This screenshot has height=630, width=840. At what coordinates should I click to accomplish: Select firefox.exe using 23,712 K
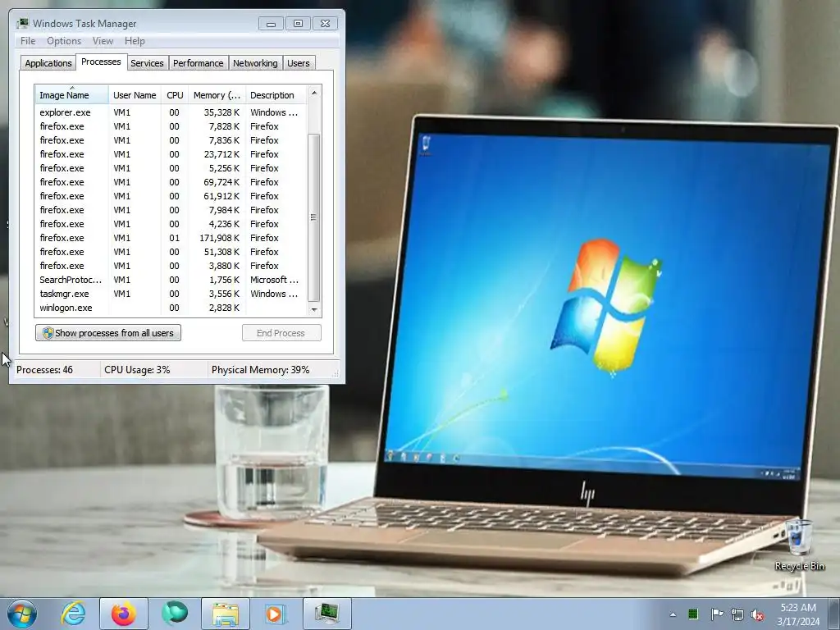tap(171, 154)
